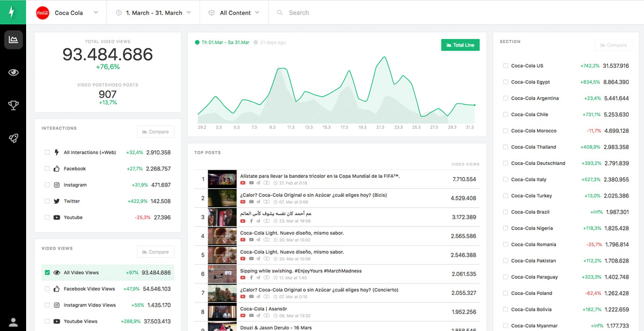Click the green Total Line button
The height and width of the screenshot is (331, 644).
[461, 45]
